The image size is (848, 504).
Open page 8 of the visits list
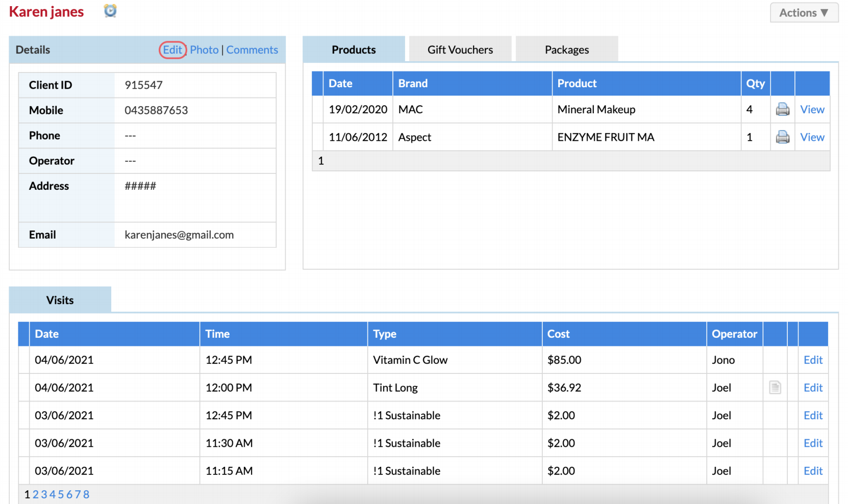86,494
